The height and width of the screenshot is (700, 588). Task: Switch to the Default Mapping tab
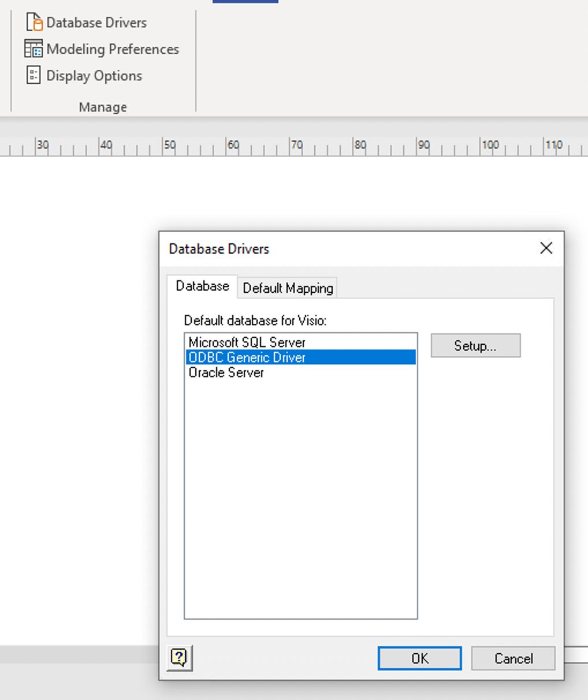coord(288,288)
